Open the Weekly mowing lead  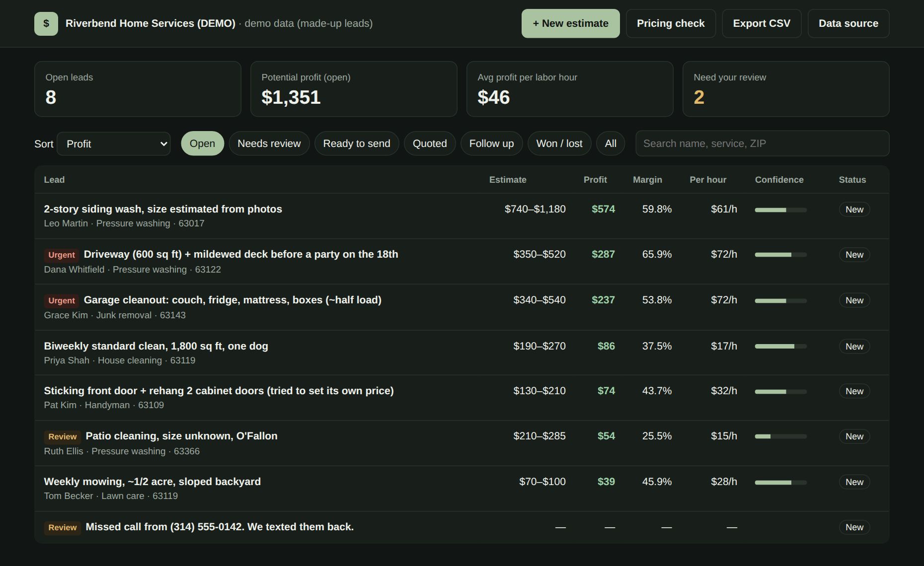[x=462, y=489]
